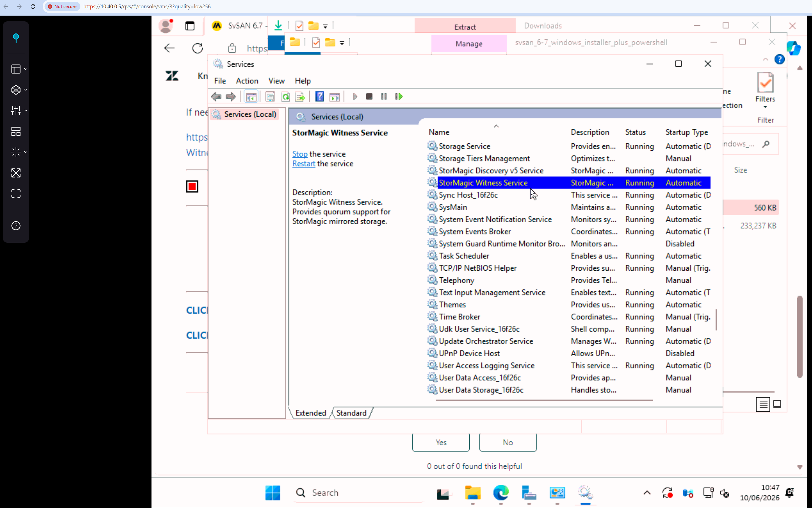Click the Restart the service link

click(304, 164)
